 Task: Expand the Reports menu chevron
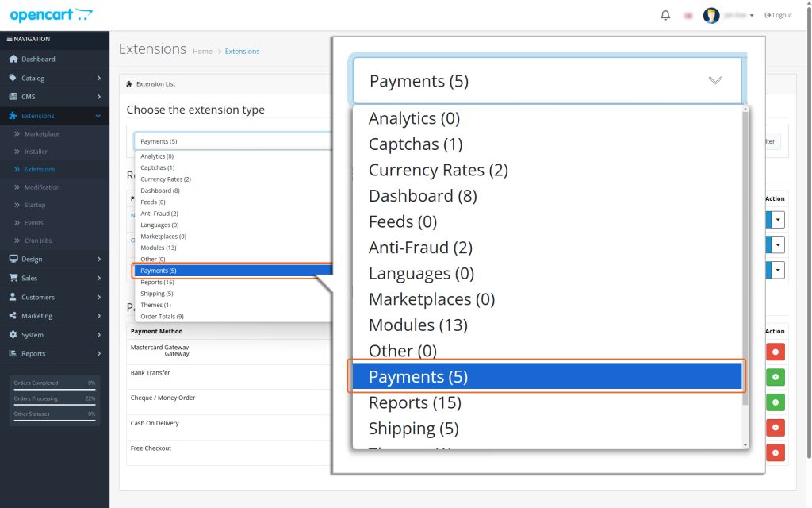tap(99, 353)
